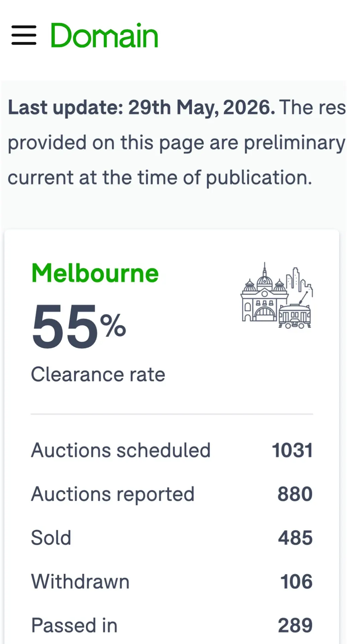This screenshot has width=347, height=644.
Task: Click the green Domain logo
Action: pos(104,35)
